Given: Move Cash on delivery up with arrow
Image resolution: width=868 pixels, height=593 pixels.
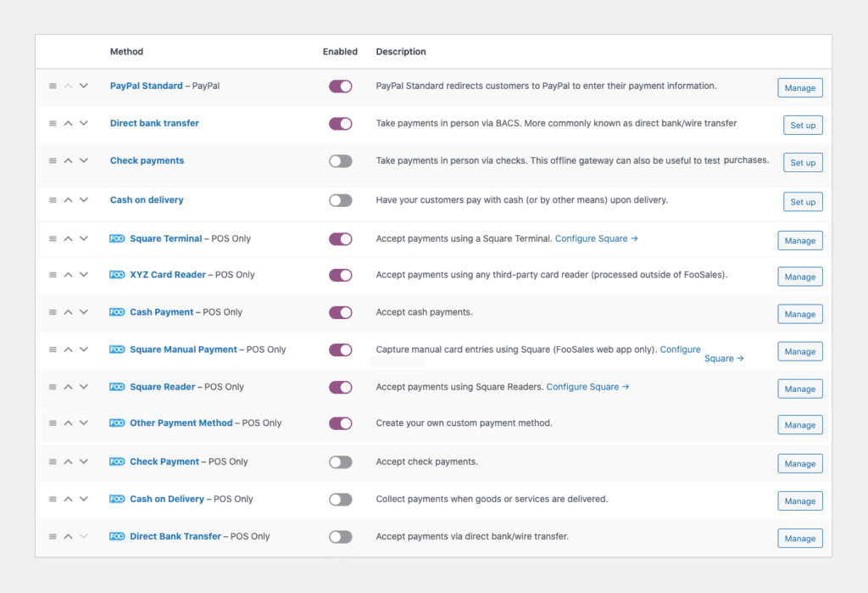Looking at the screenshot, I should 68,200.
